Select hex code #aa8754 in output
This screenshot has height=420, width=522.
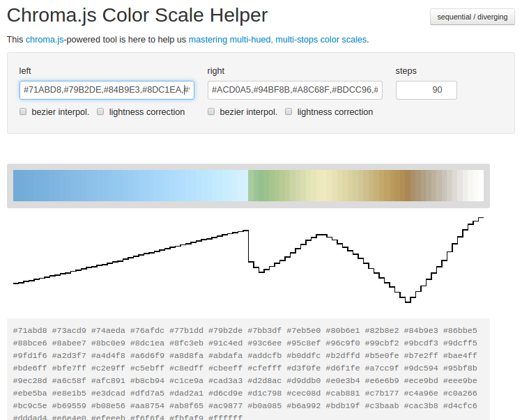147,406
